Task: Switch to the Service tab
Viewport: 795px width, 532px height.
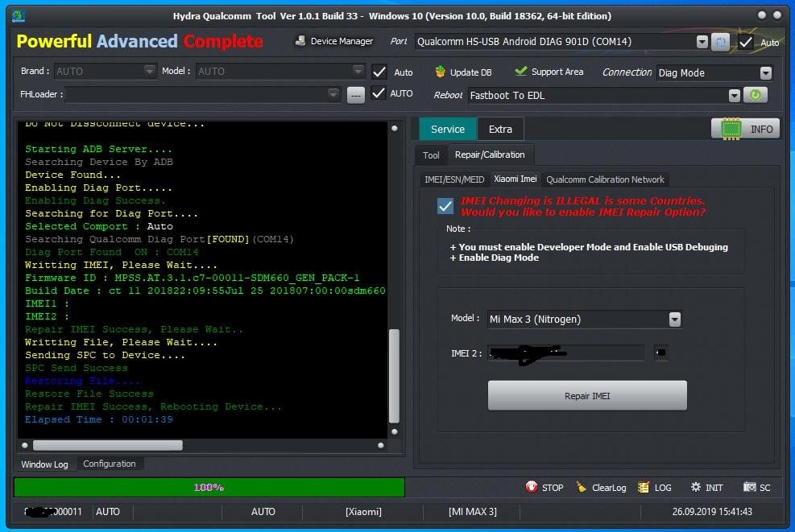Action: [x=448, y=130]
